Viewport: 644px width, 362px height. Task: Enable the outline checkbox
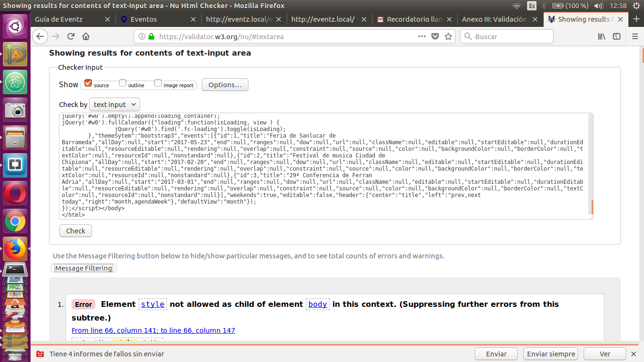123,83
